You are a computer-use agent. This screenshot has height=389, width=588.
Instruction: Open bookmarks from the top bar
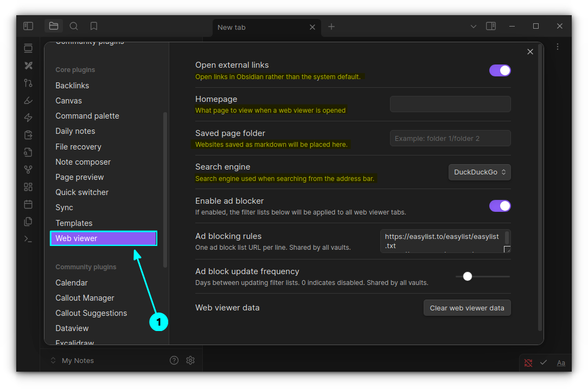coord(94,26)
